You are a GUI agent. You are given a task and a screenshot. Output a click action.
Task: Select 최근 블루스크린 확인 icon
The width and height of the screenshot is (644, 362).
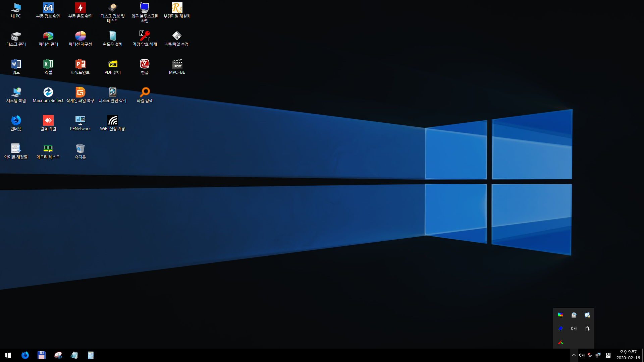145,13
